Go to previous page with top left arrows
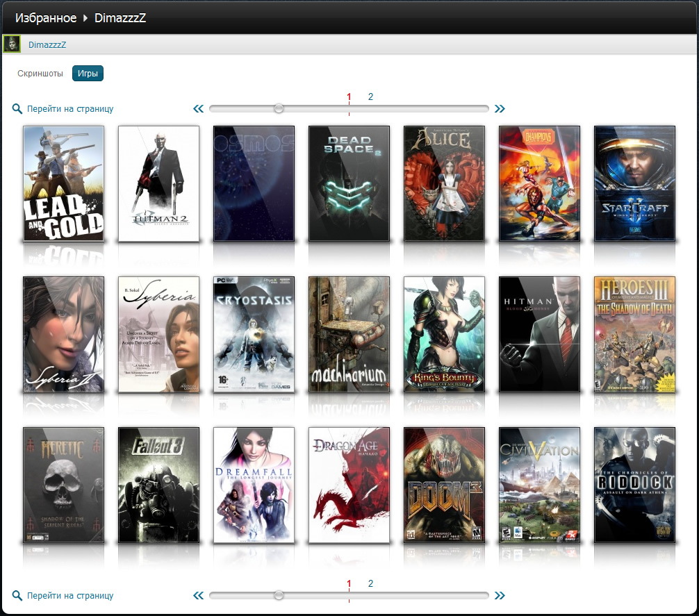The image size is (699, 616). [x=199, y=108]
